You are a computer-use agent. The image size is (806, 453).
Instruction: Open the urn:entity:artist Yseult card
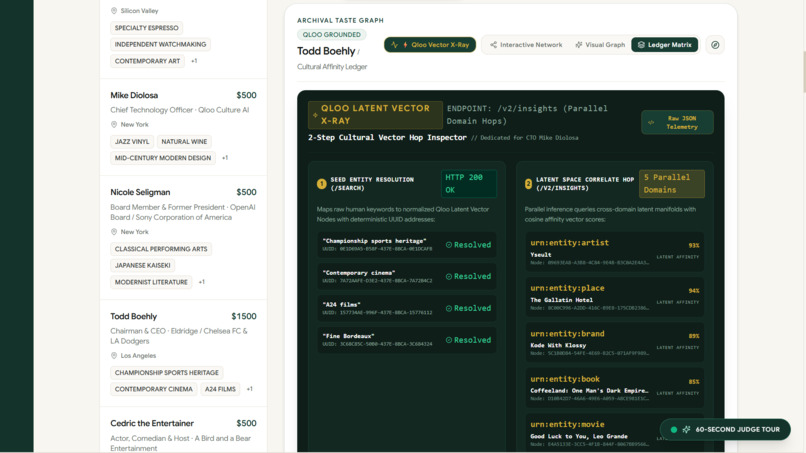coord(615,251)
